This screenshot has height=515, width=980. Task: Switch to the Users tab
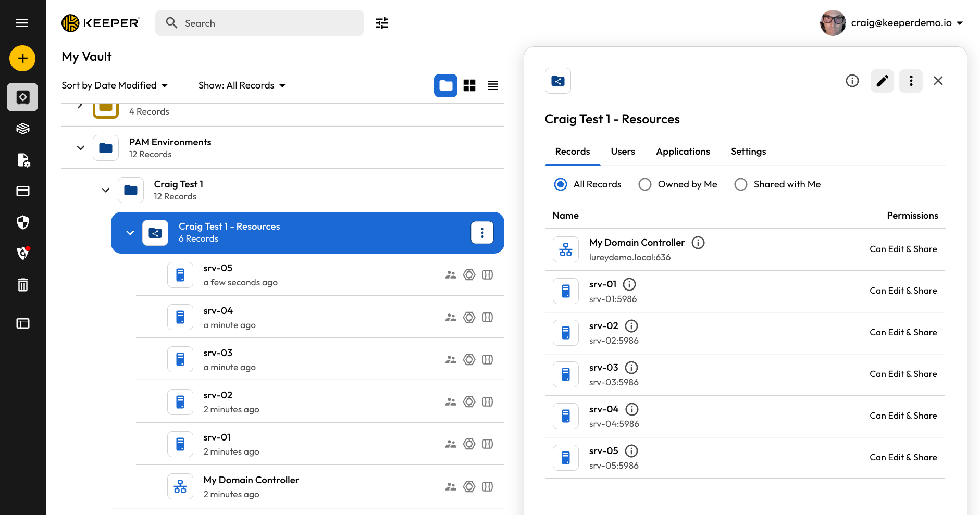click(x=623, y=152)
